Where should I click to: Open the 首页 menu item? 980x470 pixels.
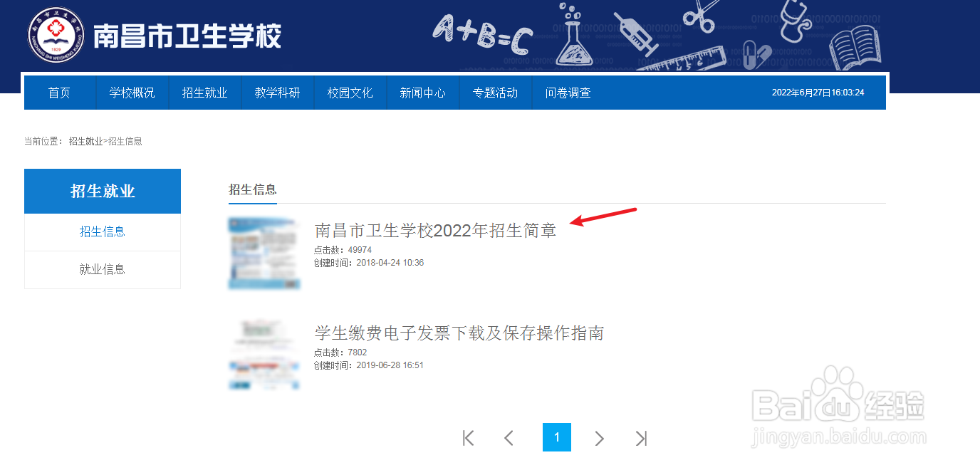pos(60,92)
